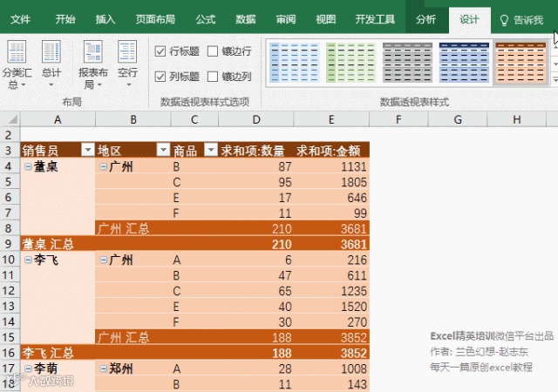558x392 pixels.
Task: Collapse the 李飞 salesperson group
Action: tap(28, 260)
